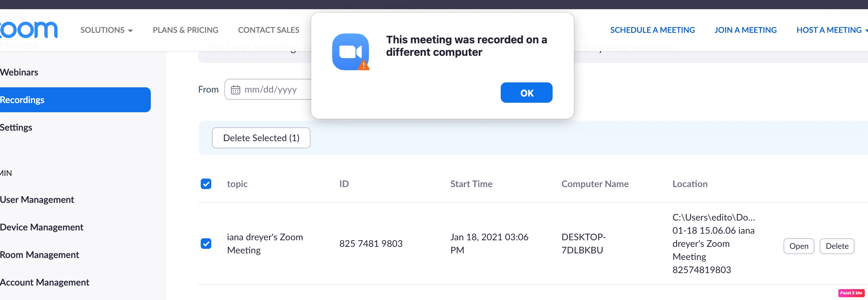The height and width of the screenshot is (300, 868).
Task: Open Webinars in sidebar
Action: [x=19, y=72]
